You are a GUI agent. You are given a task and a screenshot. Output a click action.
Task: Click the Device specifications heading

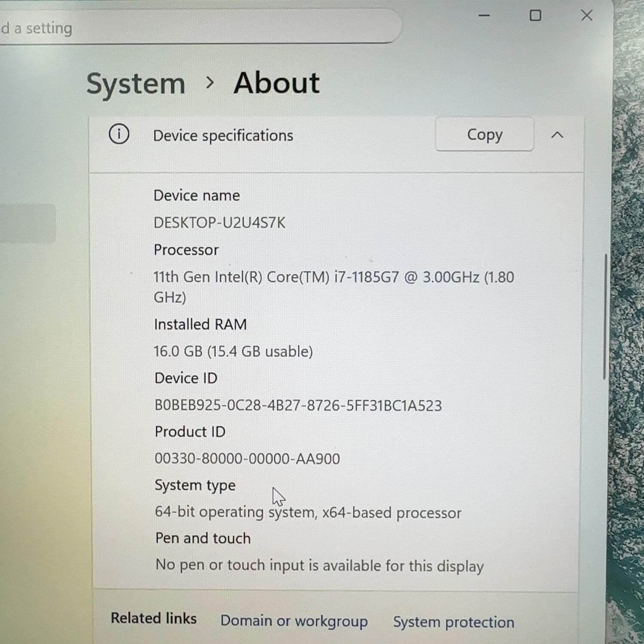223,136
